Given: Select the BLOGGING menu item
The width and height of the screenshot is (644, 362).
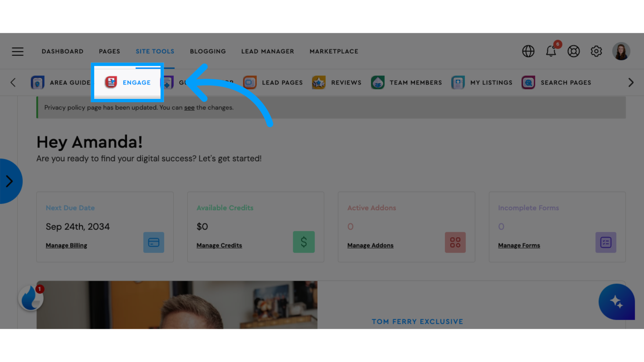Looking at the screenshot, I should pos(208,51).
